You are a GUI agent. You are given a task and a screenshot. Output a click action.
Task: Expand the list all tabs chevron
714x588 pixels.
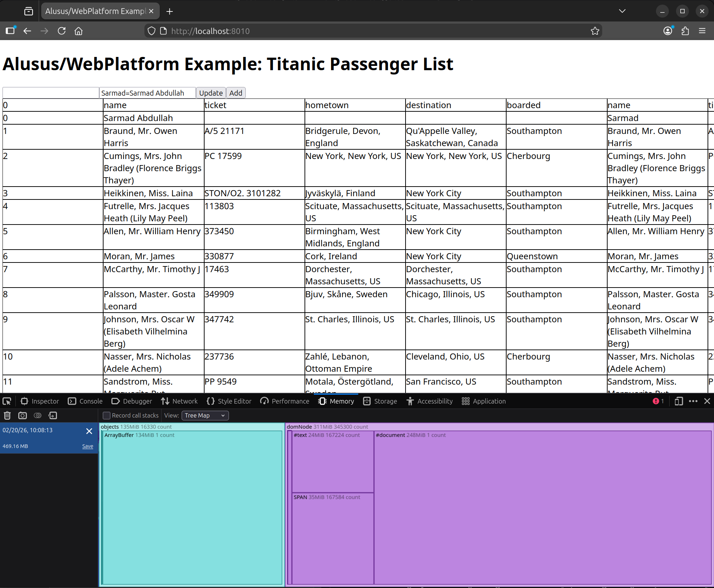pos(622,11)
